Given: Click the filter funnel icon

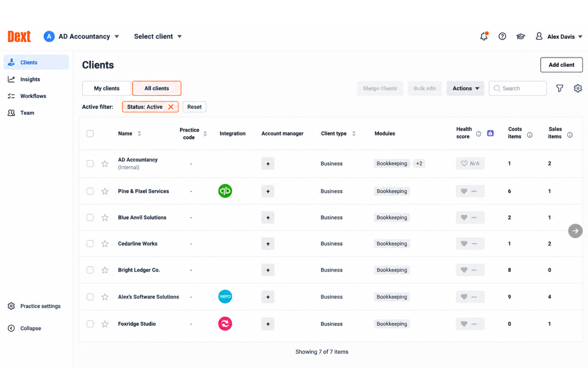Looking at the screenshot, I should click(559, 88).
